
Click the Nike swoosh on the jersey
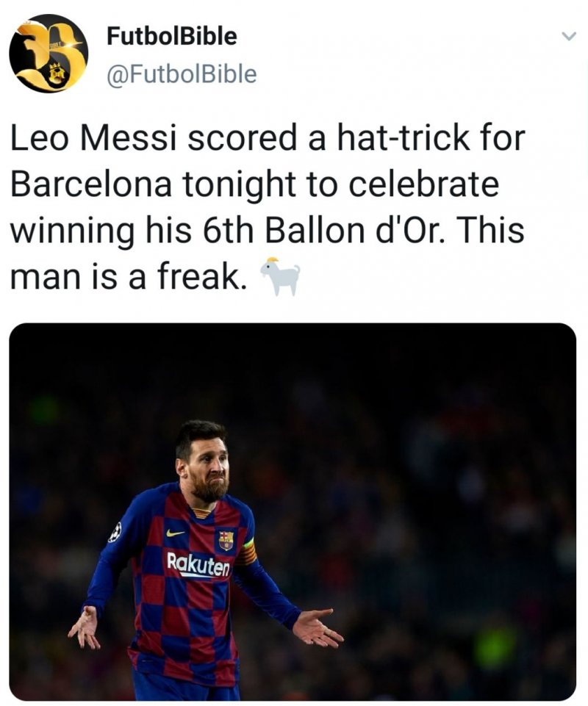[x=175, y=533]
